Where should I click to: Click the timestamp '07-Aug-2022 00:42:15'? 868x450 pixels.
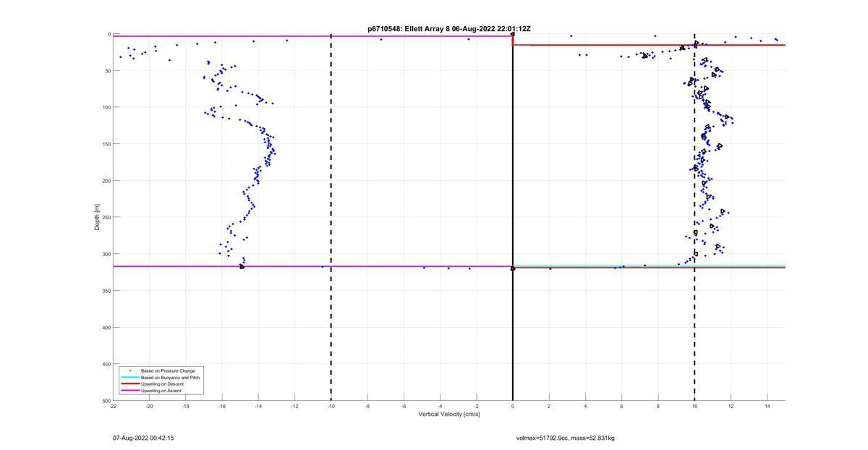point(143,438)
